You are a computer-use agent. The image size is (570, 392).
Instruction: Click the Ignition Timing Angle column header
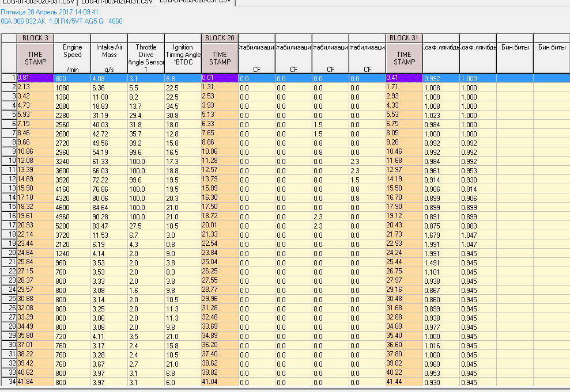pos(183,58)
